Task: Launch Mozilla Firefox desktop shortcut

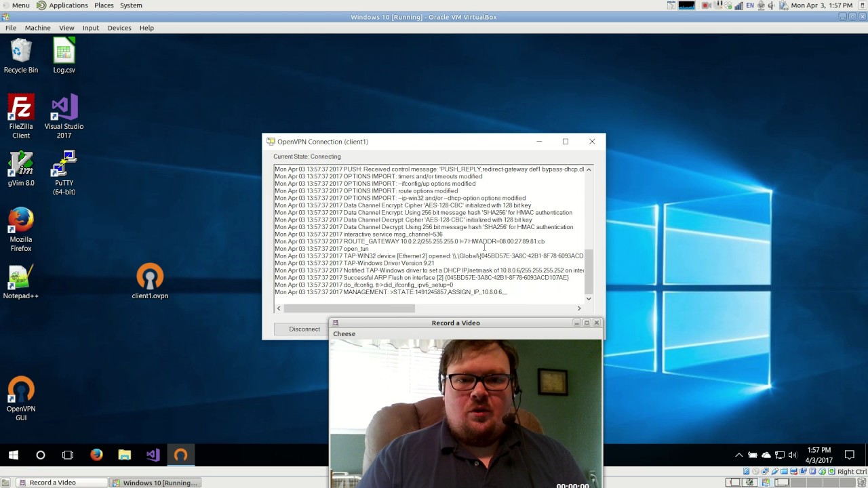Action: (20, 229)
